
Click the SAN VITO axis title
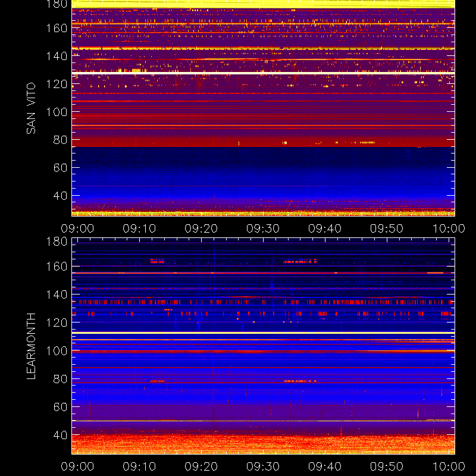pyautogui.click(x=31, y=108)
